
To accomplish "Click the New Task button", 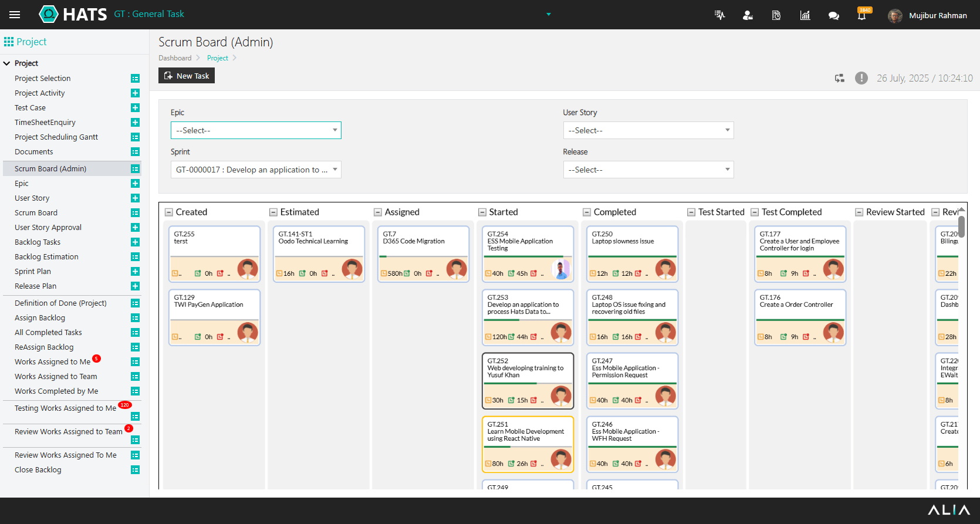I will click(187, 76).
